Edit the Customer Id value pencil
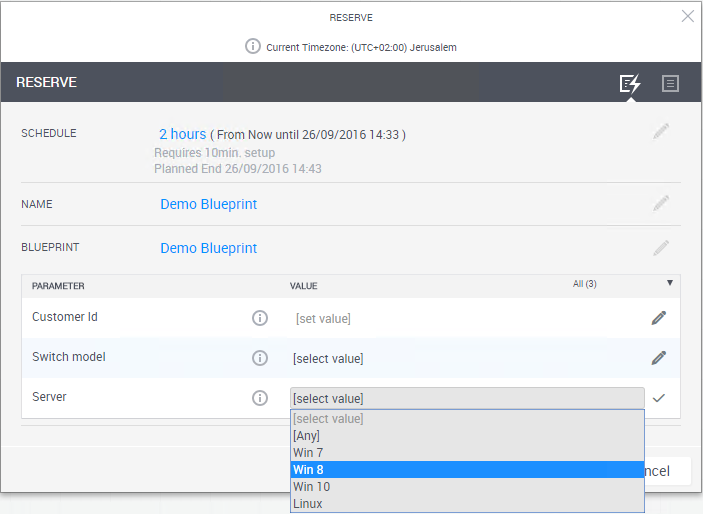 coord(658,318)
